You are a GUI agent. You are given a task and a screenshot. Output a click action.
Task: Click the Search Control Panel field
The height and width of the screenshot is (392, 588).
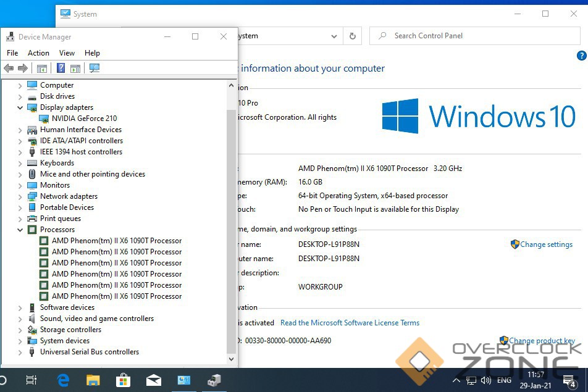(475, 36)
